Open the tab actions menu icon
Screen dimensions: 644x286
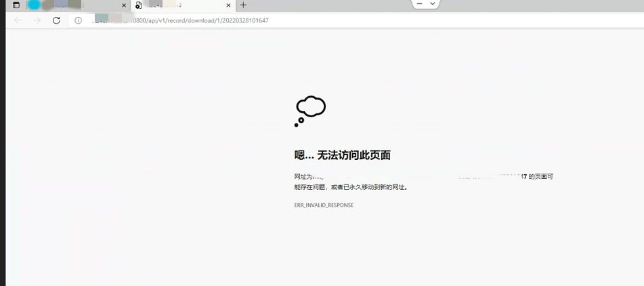pyautogui.click(x=16, y=5)
